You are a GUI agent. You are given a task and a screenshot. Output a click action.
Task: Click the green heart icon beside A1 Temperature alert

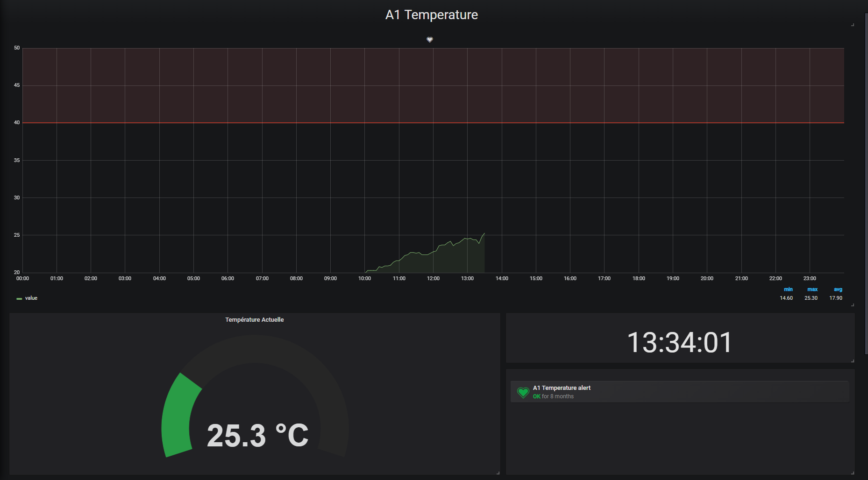[523, 392]
